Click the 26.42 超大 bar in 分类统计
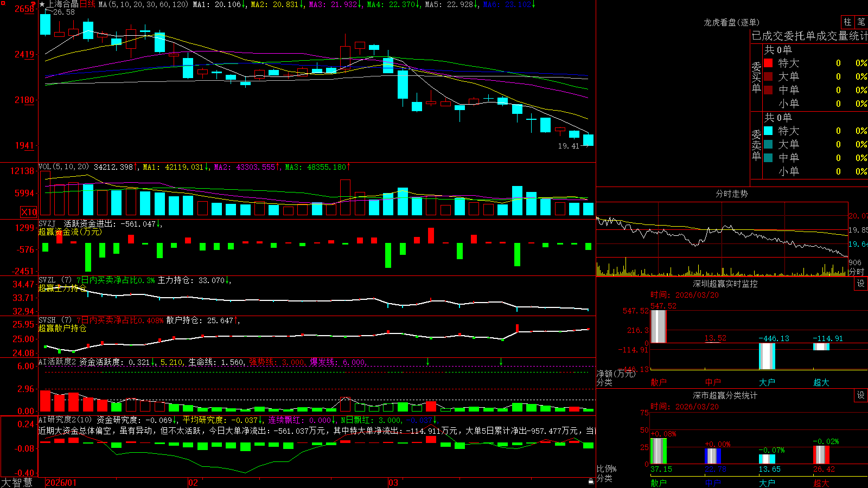This screenshot has height=488, width=868. click(x=821, y=455)
